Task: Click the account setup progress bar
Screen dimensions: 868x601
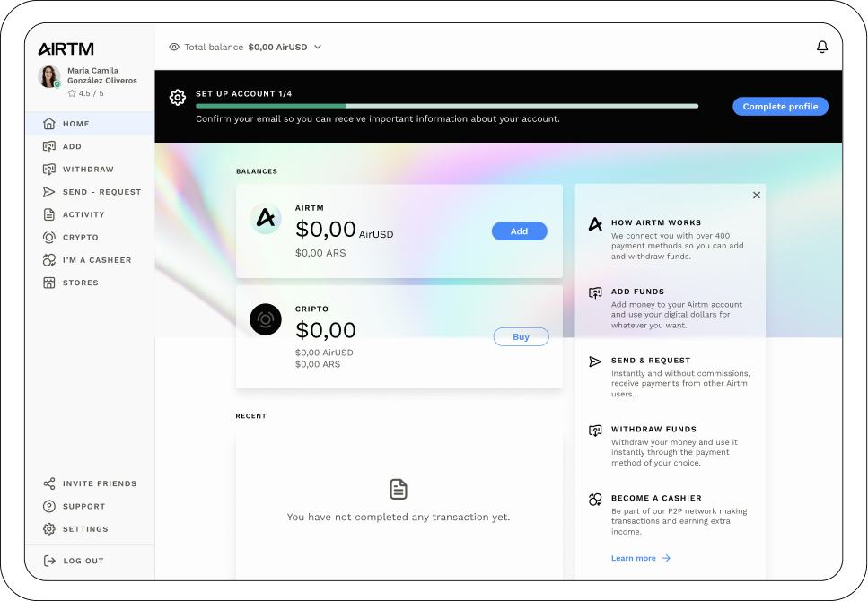Action: click(x=447, y=106)
